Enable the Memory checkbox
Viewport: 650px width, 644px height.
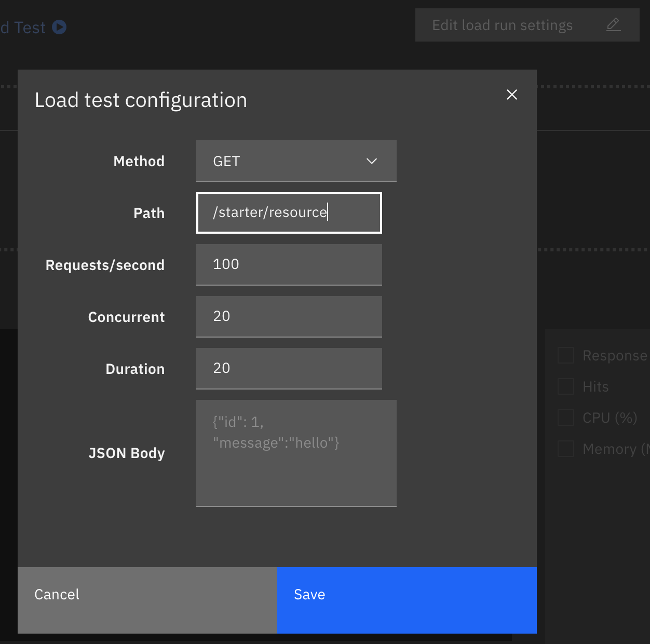(565, 449)
